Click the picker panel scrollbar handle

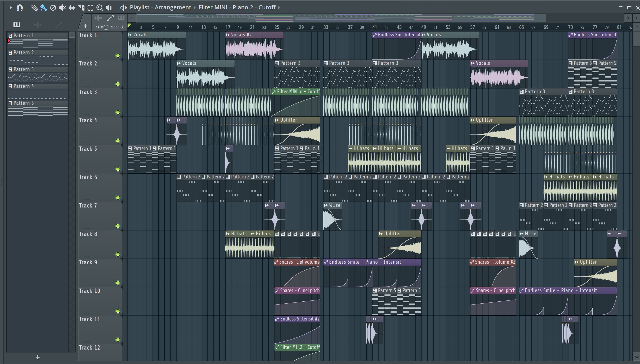click(72, 34)
